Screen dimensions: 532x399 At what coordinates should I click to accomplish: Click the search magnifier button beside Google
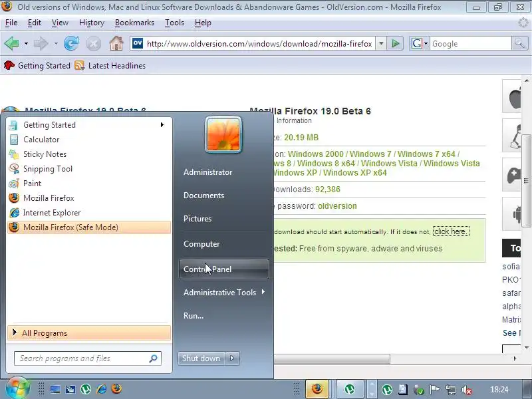click(x=519, y=43)
